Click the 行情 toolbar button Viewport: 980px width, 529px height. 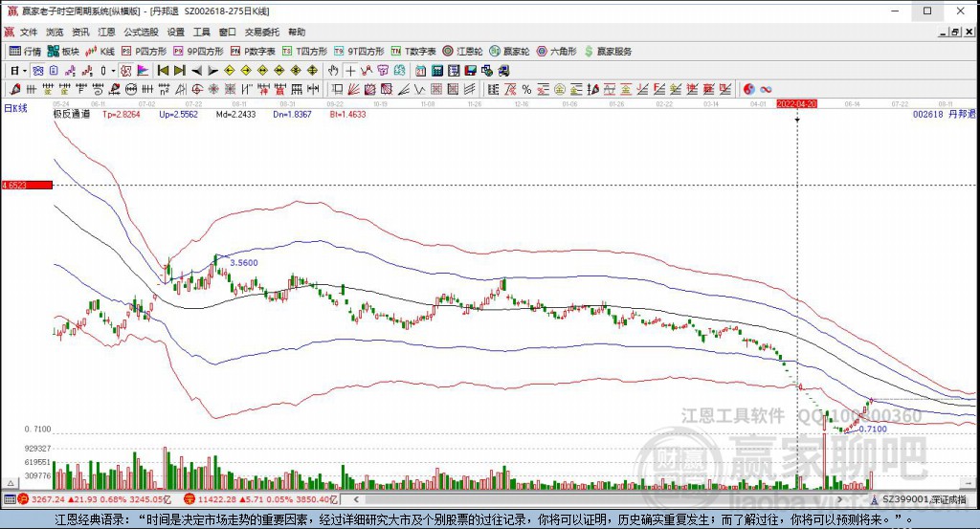pyautogui.click(x=25, y=52)
